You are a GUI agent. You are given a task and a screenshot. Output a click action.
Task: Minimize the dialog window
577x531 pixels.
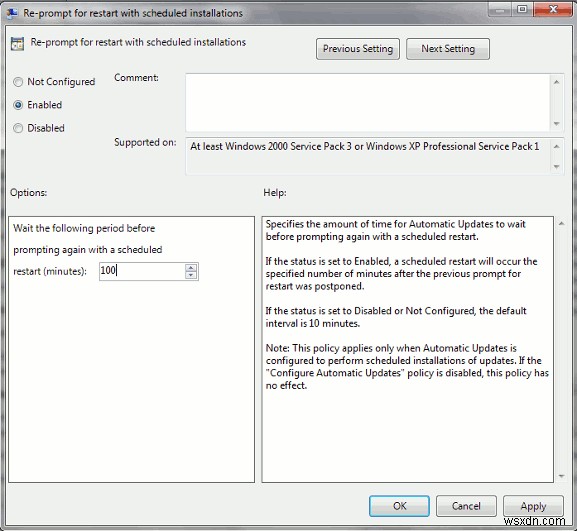tap(500, 9)
